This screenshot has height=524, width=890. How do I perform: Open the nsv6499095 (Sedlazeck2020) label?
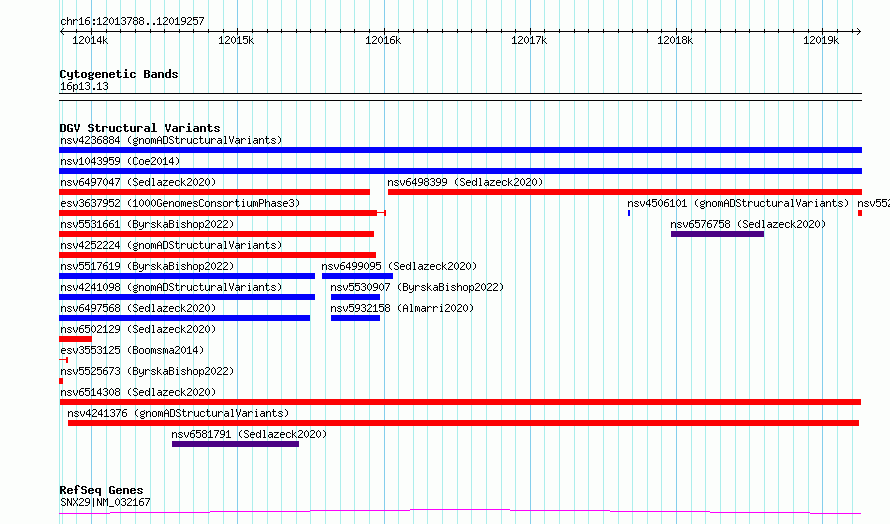pos(399,266)
